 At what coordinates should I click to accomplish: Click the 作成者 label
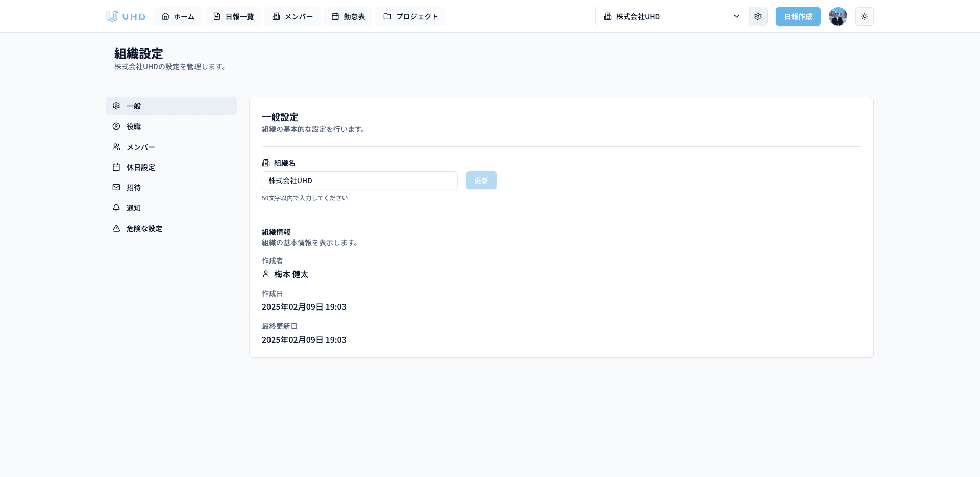pyautogui.click(x=273, y=260)
